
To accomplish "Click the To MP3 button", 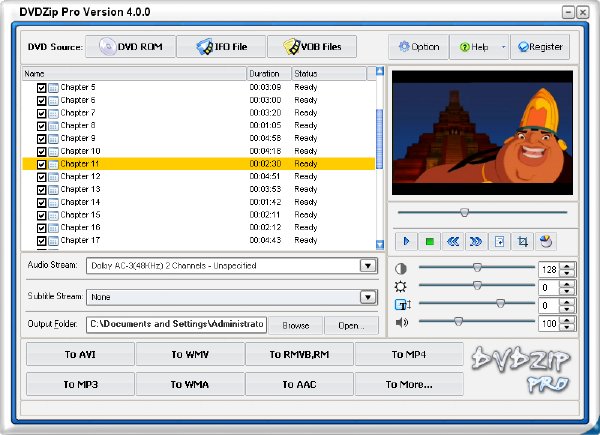I will (80, 384).
